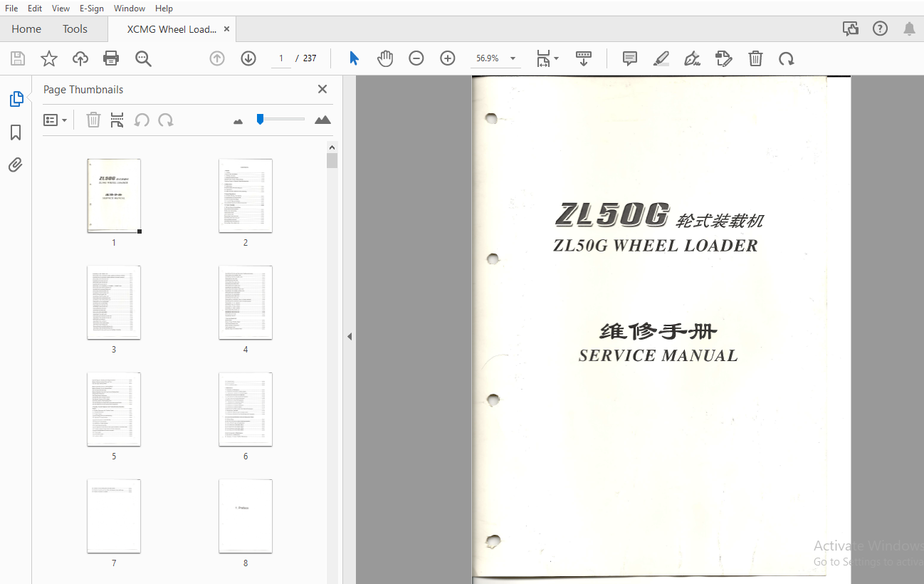Zoom in with the plus circle

coord(448,58)
